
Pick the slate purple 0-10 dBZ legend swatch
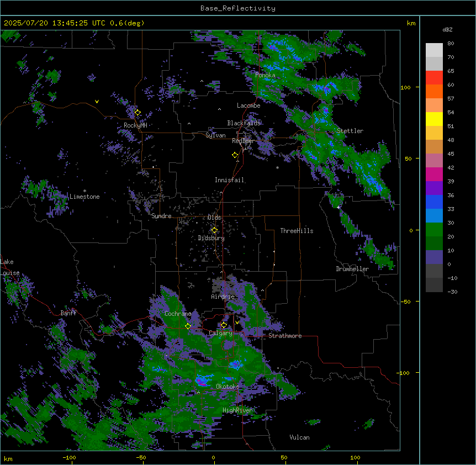pyautogui.click(x=434, y=257)
